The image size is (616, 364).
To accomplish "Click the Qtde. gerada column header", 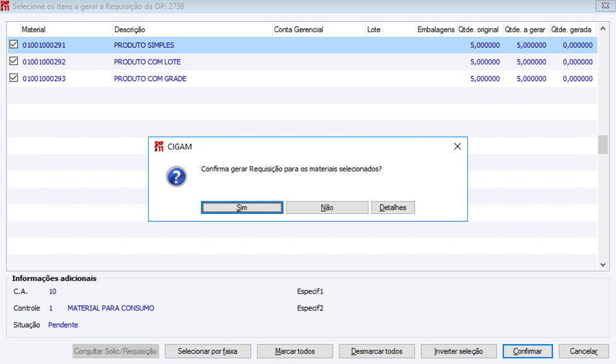I will (x=572, y=29).
